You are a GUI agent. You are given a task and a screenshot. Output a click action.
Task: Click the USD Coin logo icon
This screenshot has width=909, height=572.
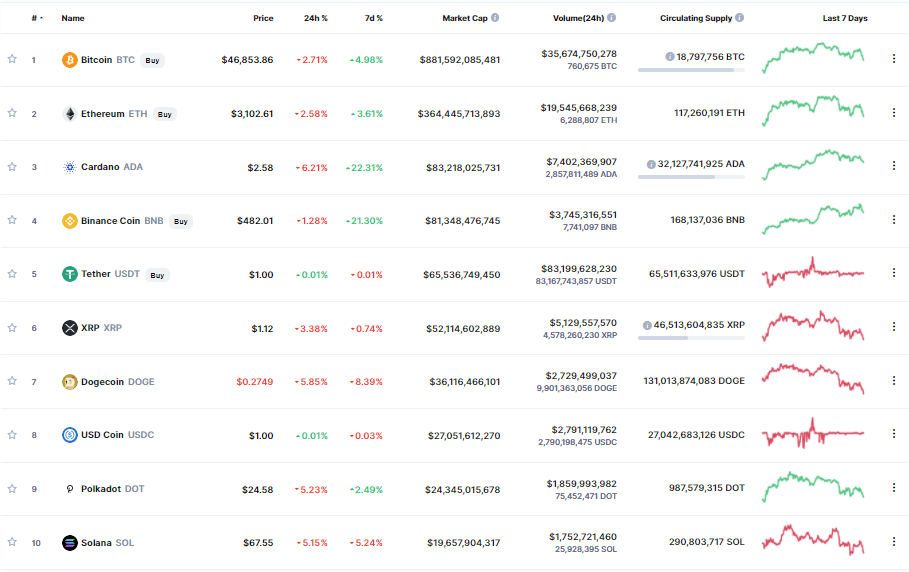tap(70, 435)
